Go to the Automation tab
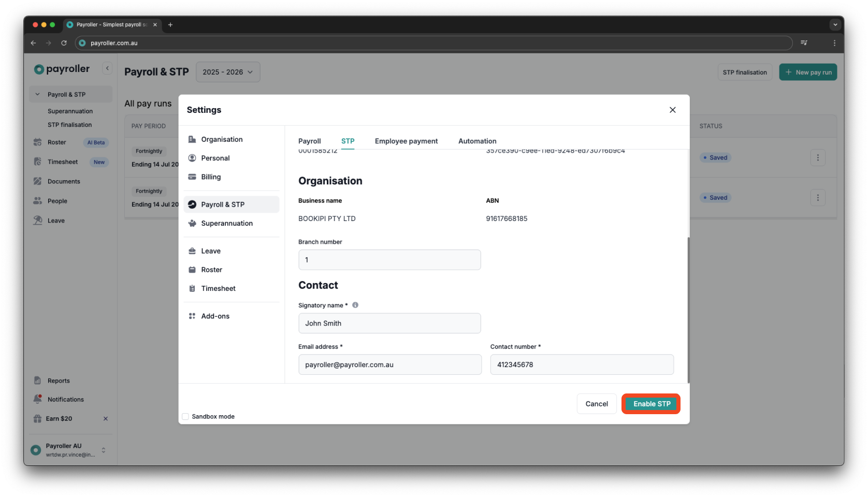Viewport: 868px width, 497px height. click(478, 141)
